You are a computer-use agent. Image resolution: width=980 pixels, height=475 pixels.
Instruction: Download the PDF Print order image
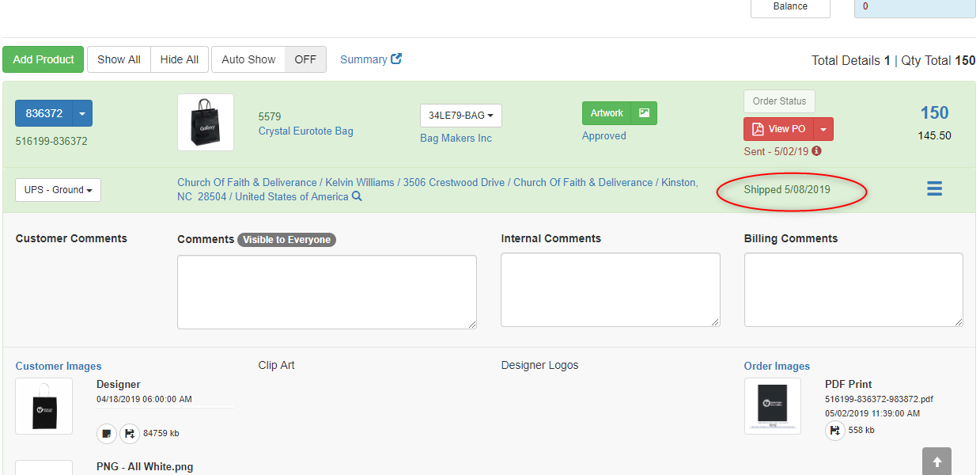click(x=835, y=430)
